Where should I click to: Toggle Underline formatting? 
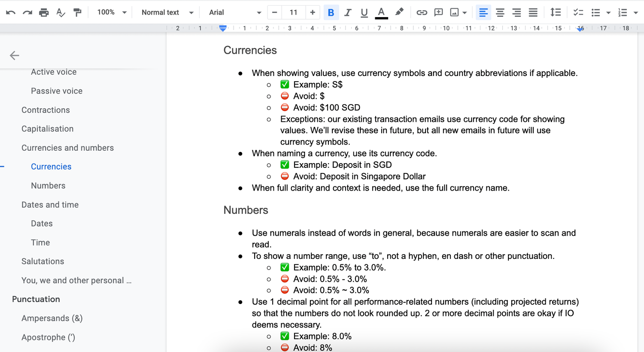364,12
